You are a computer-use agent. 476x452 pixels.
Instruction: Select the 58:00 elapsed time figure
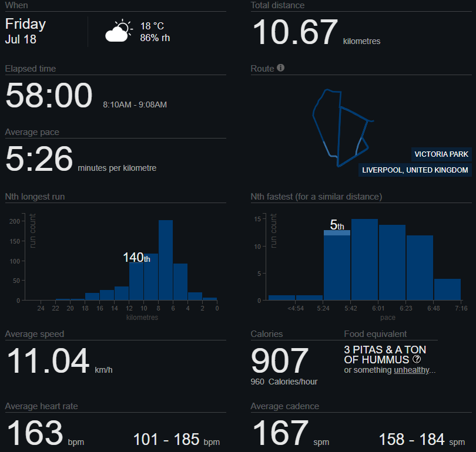[x=49, y=96]
